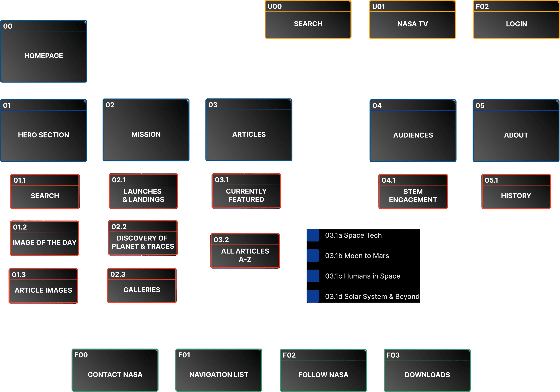This screenshot has width=560, height=392.
Task: Select the Hero Section box
Action: point(44,134)
